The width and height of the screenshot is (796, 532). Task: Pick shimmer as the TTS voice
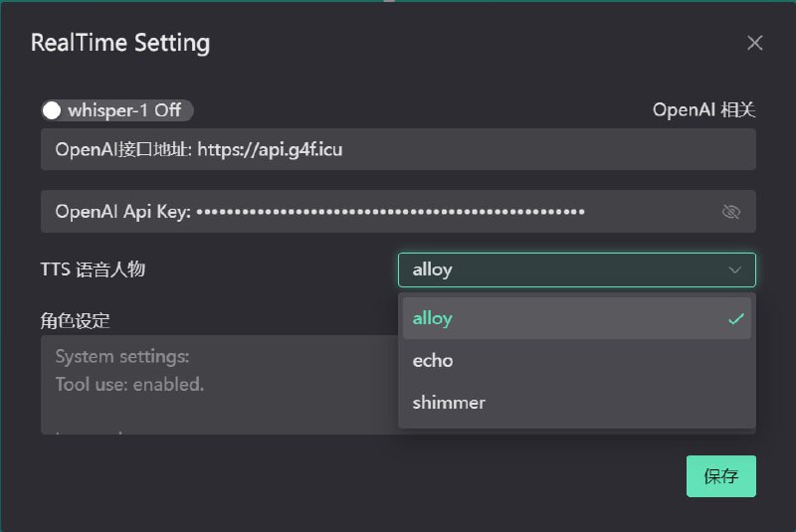click(x=577, y=403)
